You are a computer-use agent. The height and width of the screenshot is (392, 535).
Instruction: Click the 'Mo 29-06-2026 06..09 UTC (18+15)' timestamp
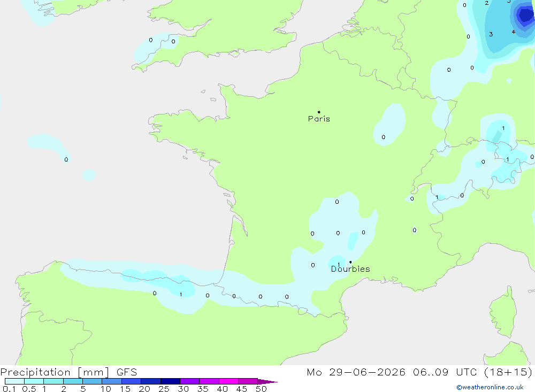pos(419,372)
